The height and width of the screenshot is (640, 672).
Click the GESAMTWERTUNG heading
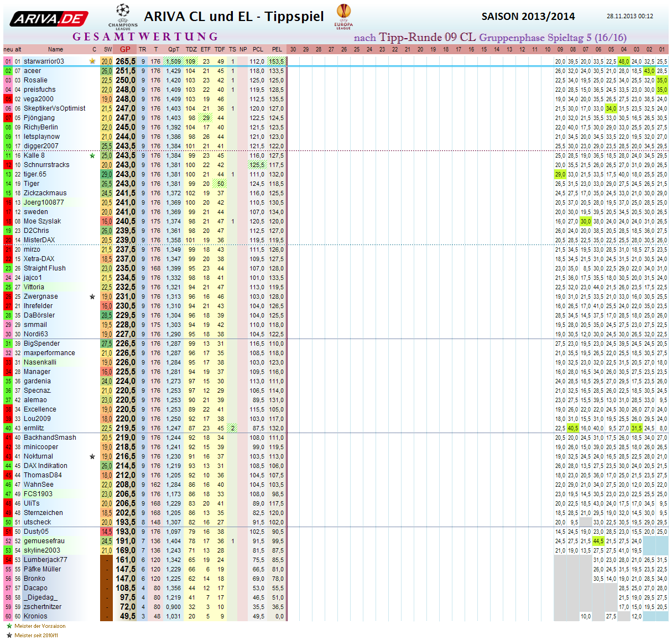(145, 37)
